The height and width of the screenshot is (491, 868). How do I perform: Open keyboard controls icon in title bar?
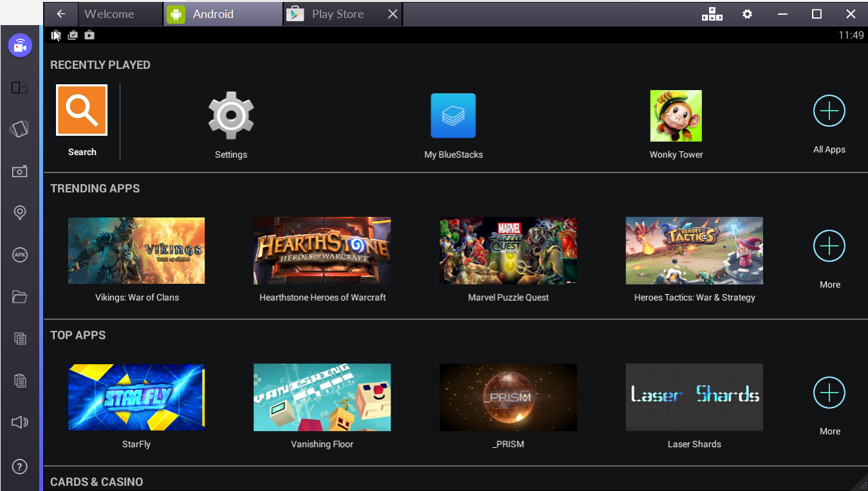(712, 14)
